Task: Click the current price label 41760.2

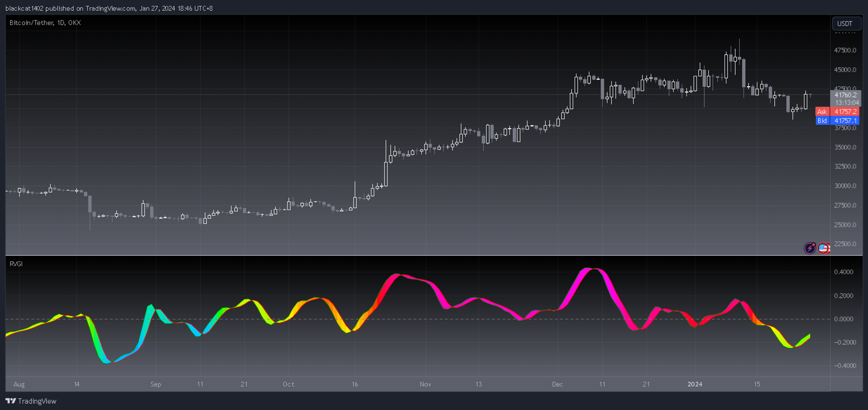Action: click(845, 95)
